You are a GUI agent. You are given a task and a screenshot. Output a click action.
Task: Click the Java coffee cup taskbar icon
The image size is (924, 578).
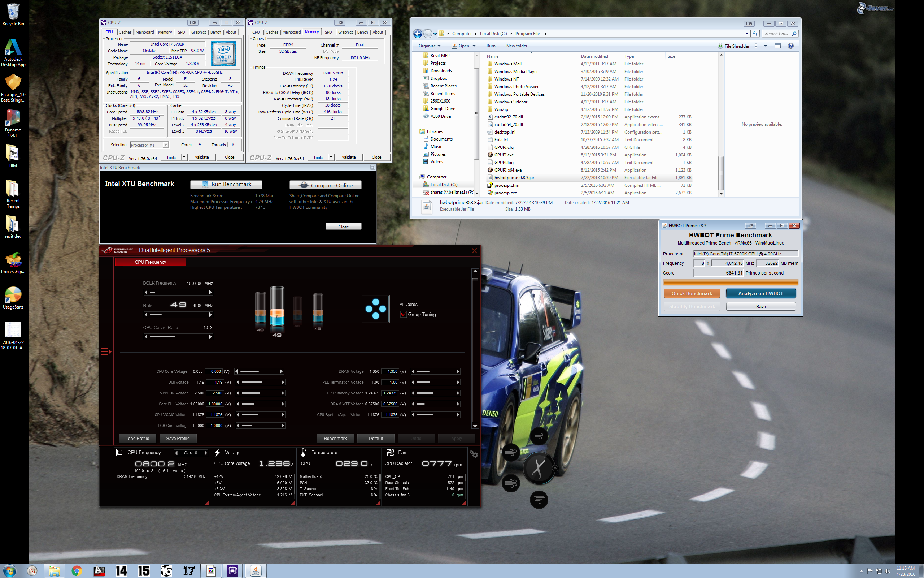256,571
